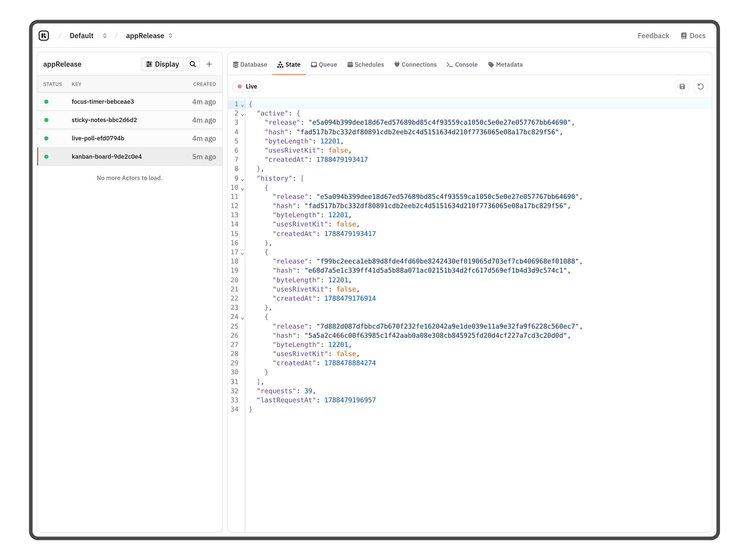Click the appRelease panel title
The image size is (749, 560).
click(x=62, y=64)
